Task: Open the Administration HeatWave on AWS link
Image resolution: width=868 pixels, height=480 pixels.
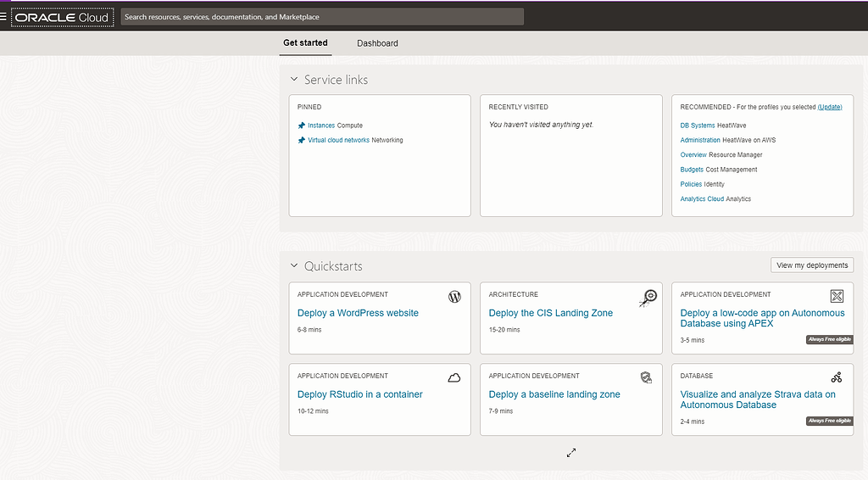Action: [x=700, y=140]
